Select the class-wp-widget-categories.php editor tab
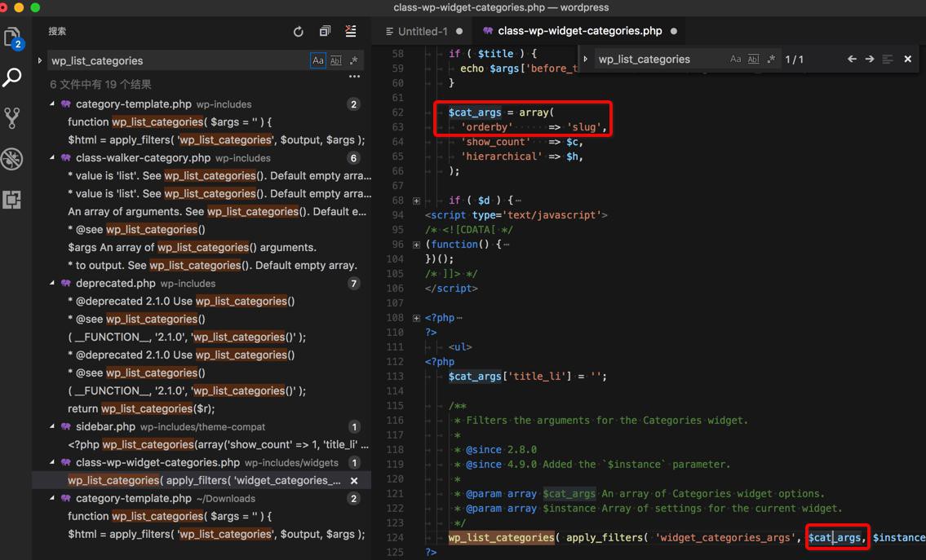 click(579, 31)
